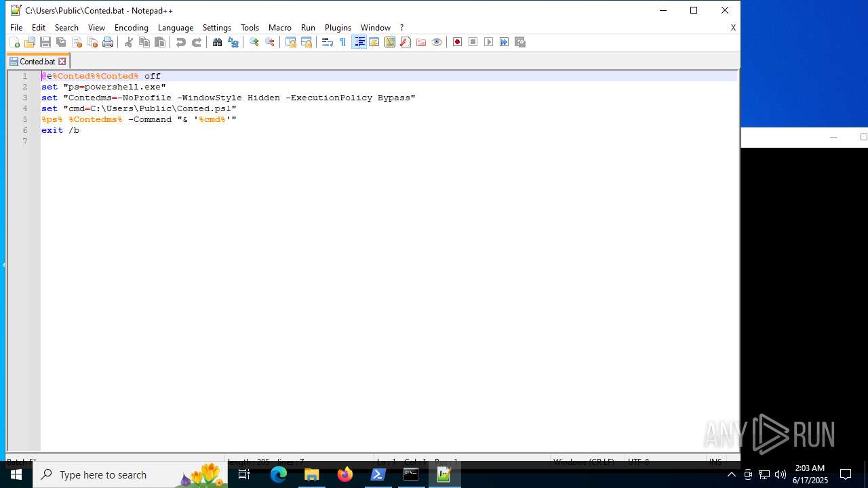The width and height of the screenshot is (868, 488).
Task: Click the Save All toolbar icon
Action: tap(61, 42)
